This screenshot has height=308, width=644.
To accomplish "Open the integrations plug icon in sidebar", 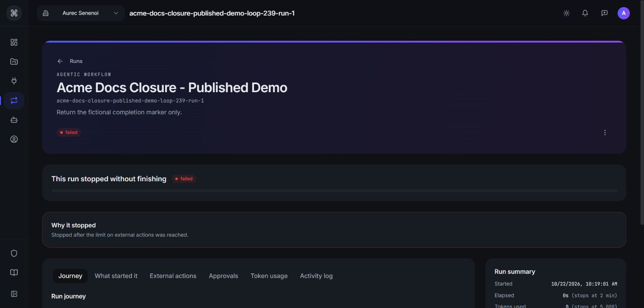I will tap(14, 81).
